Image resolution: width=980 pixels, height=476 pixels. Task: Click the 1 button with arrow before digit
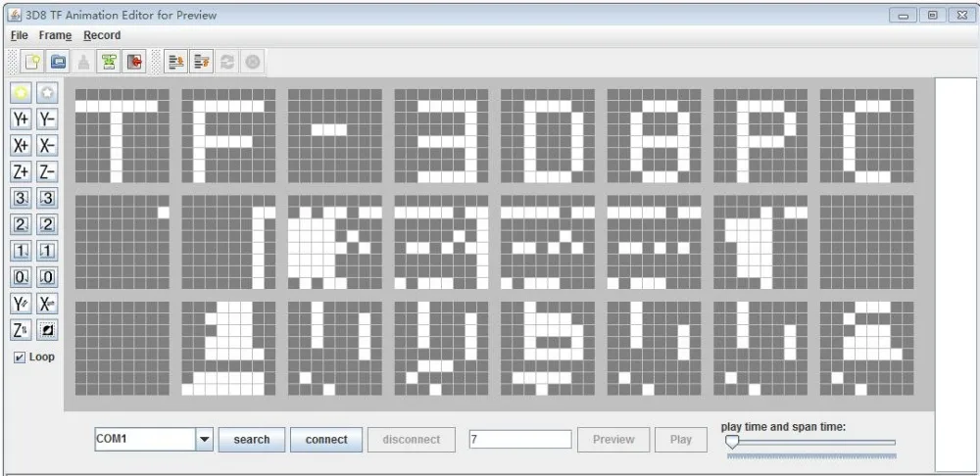(47, 251)
